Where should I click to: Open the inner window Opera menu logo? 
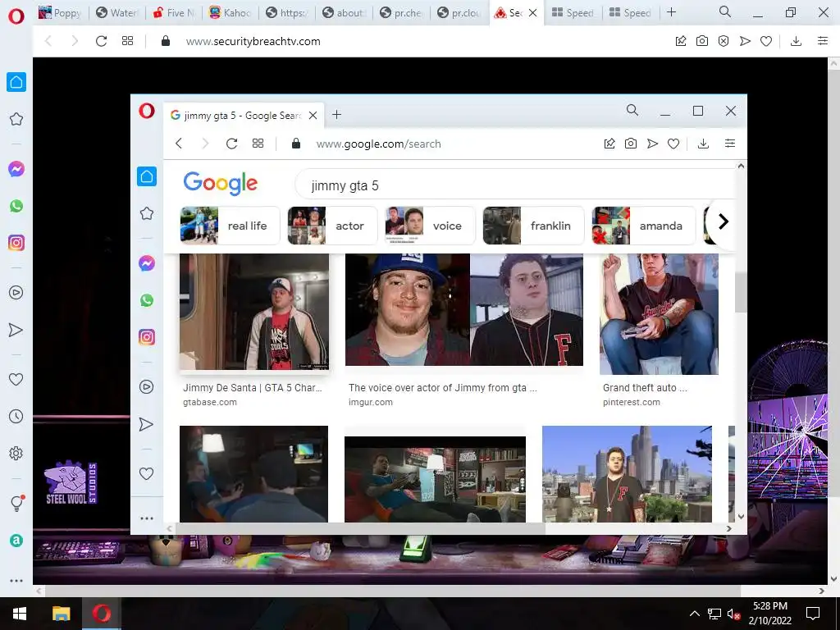pos(147,111)
